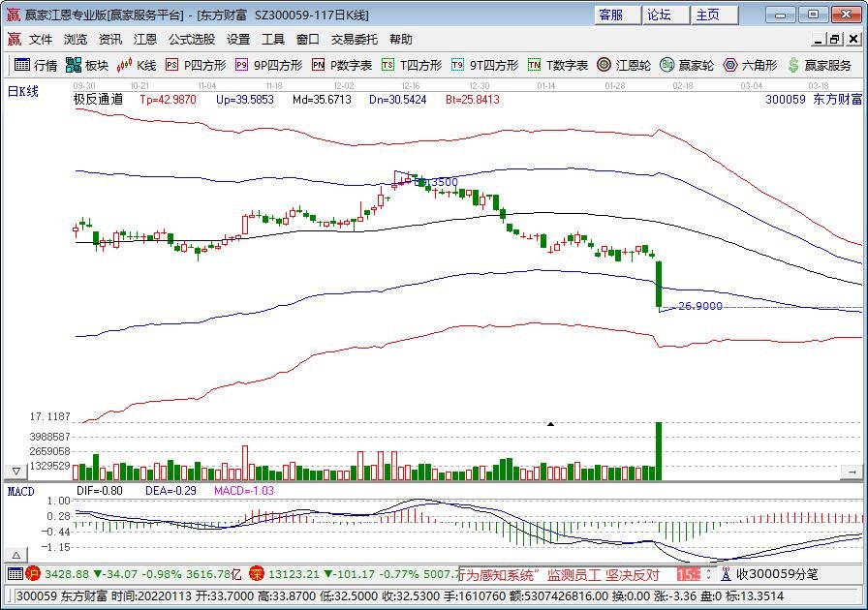Open the 窗口 menu
Image resolution: width=868 pixels, height=610 pixels.
point(308,40)
